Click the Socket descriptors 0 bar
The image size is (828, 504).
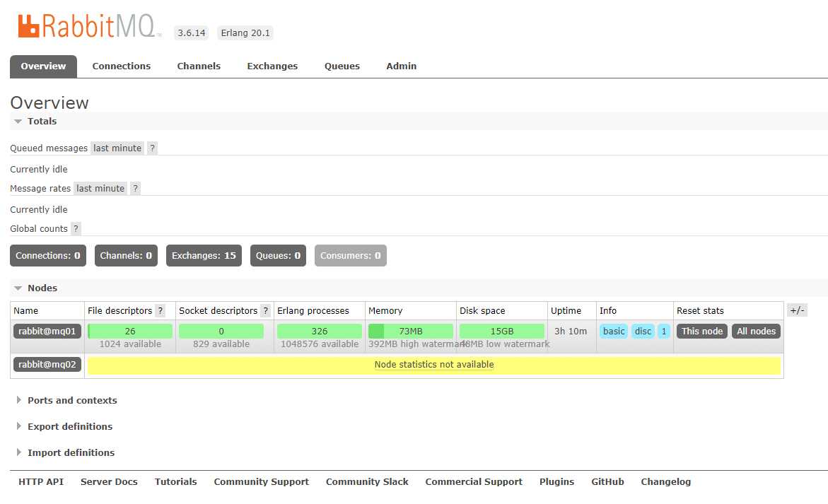pos(221,332)
